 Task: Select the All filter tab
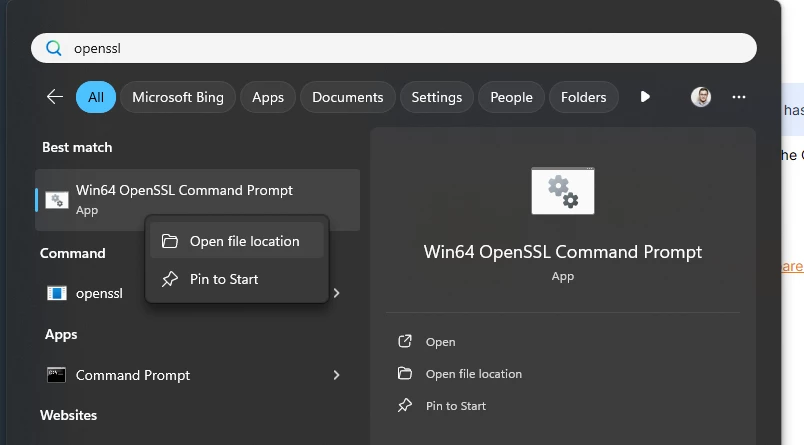click(x=96, y=97)
